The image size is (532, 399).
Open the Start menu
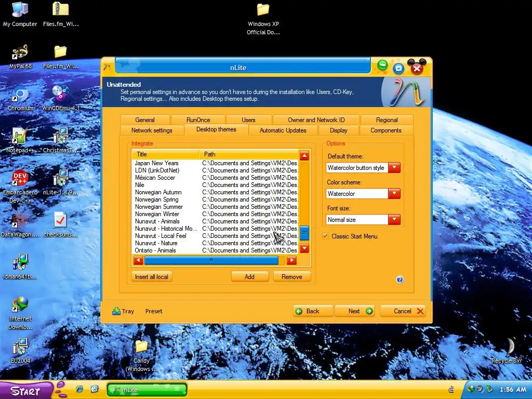click(x=26, y=390)
